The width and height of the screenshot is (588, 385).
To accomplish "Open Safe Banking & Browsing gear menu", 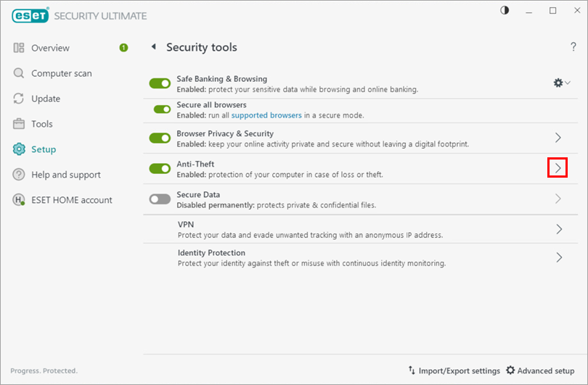I will (561, 83).
